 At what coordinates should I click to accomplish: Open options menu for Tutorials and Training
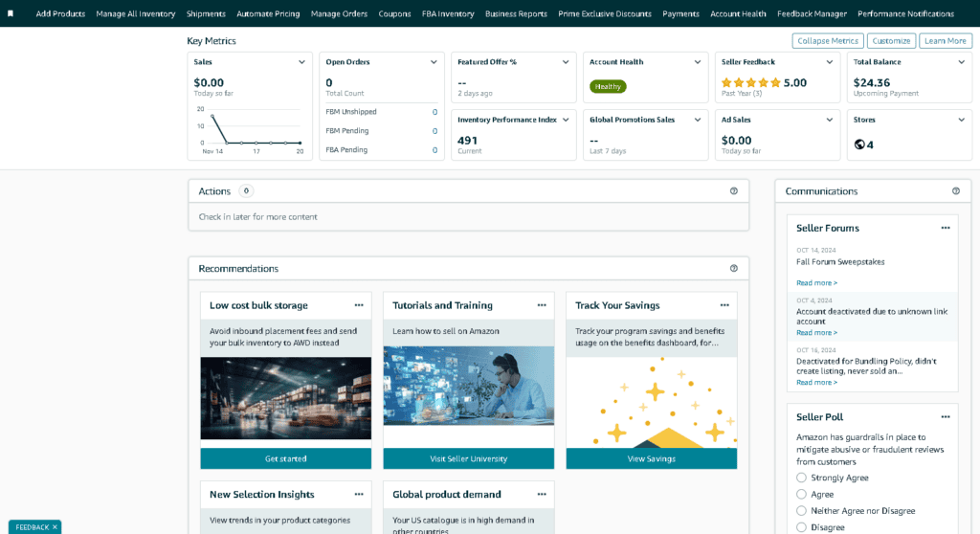542,305
